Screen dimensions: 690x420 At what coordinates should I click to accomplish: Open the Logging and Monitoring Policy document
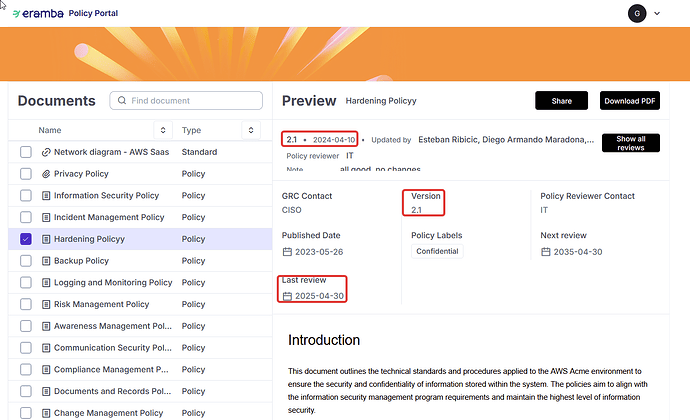[x=113, y=283]
